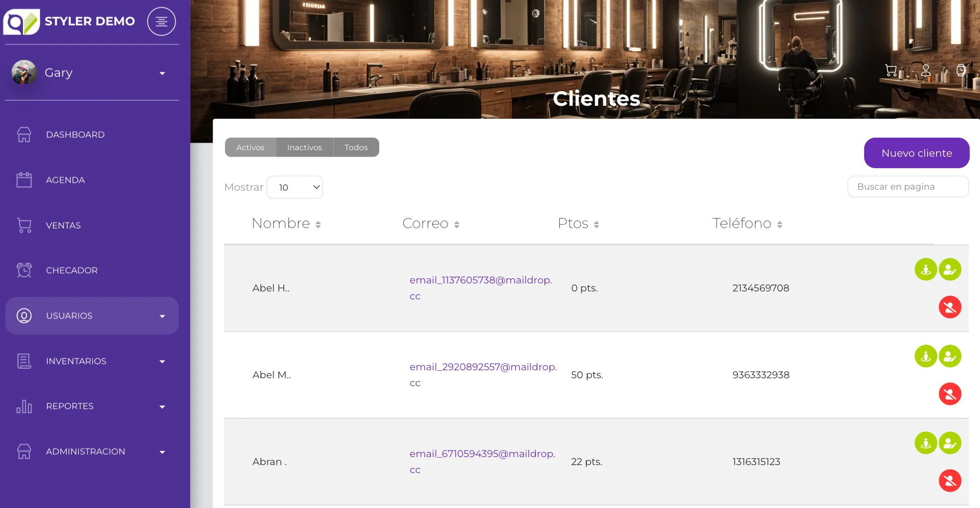
Task: Click red deactivate icon for Abel H..
Action: [950, 307]
